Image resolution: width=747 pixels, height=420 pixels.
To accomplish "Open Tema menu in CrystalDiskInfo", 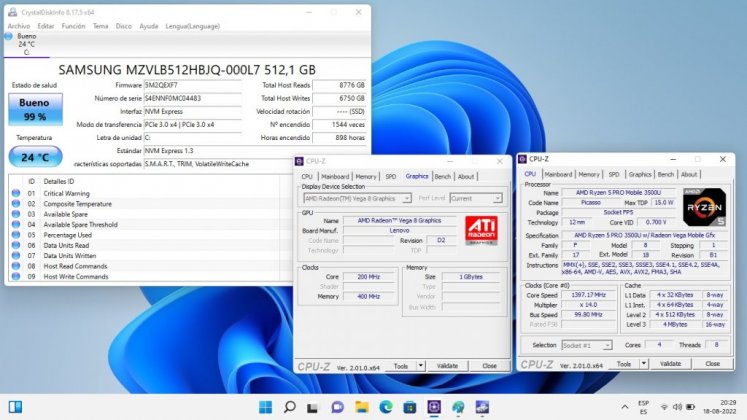I will 101,26.
